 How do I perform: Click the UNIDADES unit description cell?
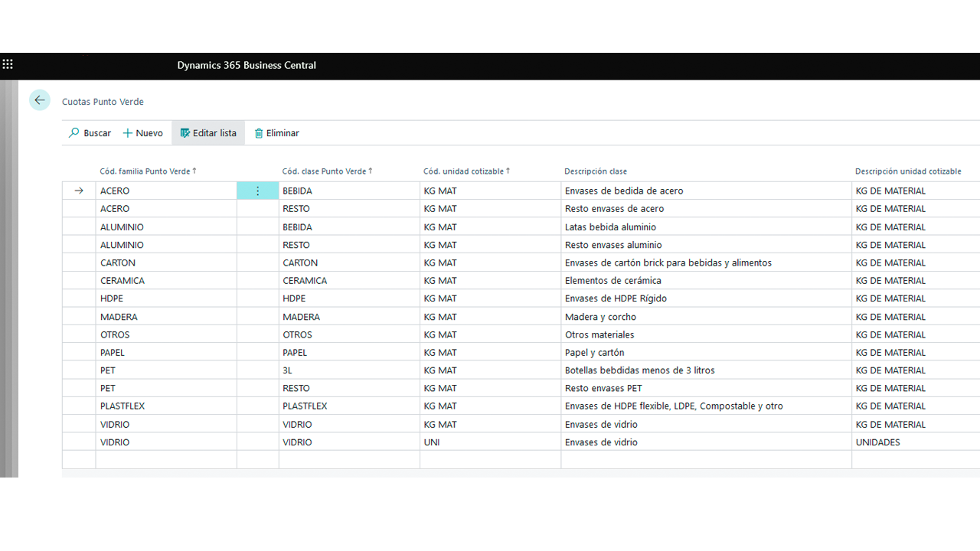(916, 442)
